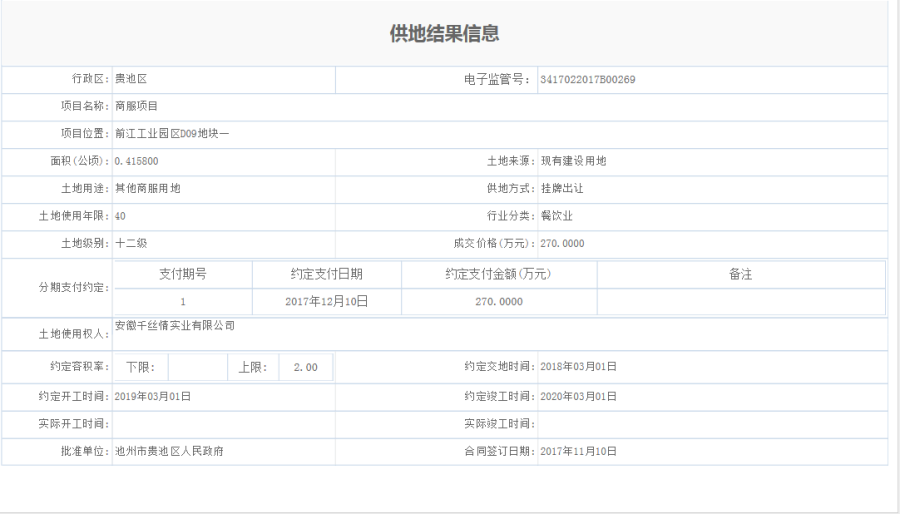The height and width of the screenshot is (514, 900).
Task: Click the 上限 plot ratio field showing 2.00
Action: (x=306, y=367)
